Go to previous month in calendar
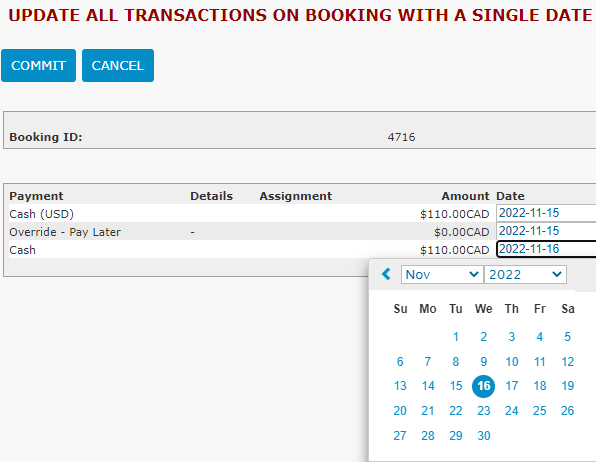 387,274
